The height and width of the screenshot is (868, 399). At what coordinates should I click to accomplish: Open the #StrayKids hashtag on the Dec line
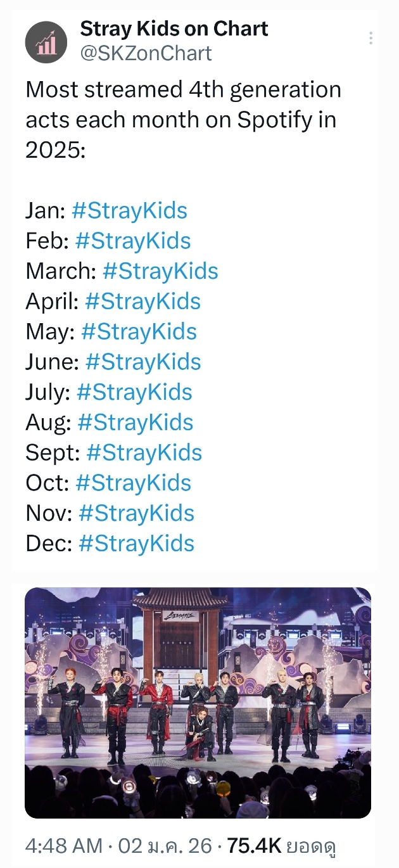[136, 544]
